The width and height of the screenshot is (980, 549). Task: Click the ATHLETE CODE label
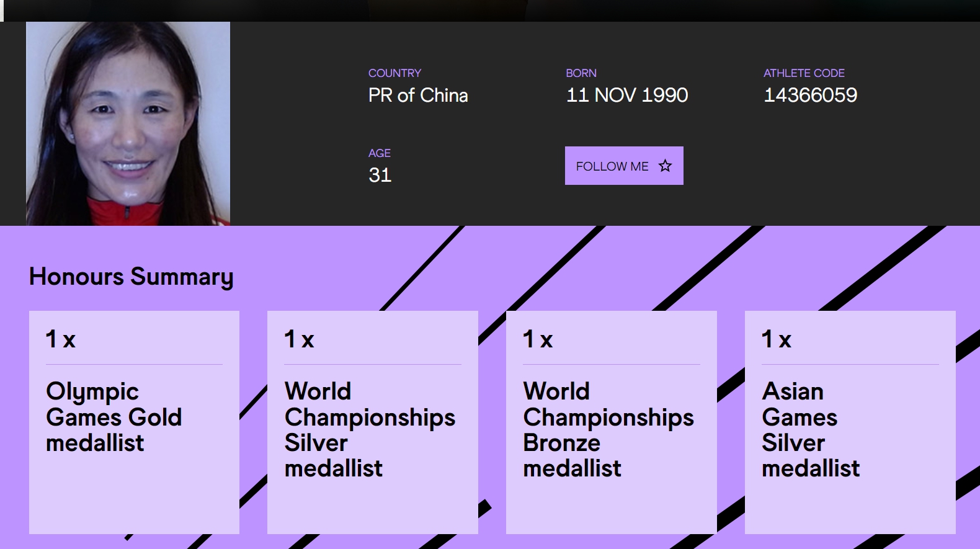pyautogui.click(x=804, y=73)
